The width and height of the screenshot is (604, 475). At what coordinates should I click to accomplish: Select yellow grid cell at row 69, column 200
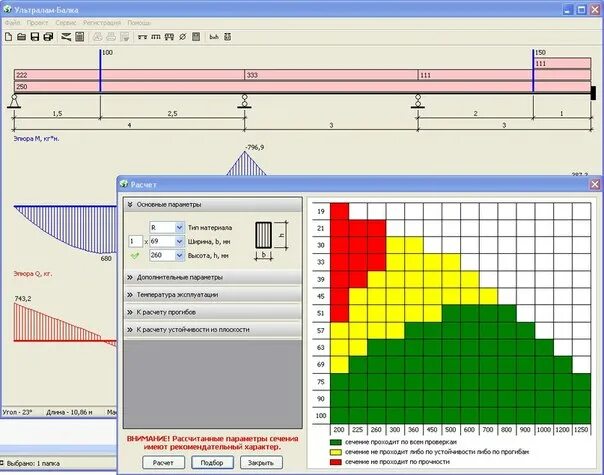coord(339,364)
